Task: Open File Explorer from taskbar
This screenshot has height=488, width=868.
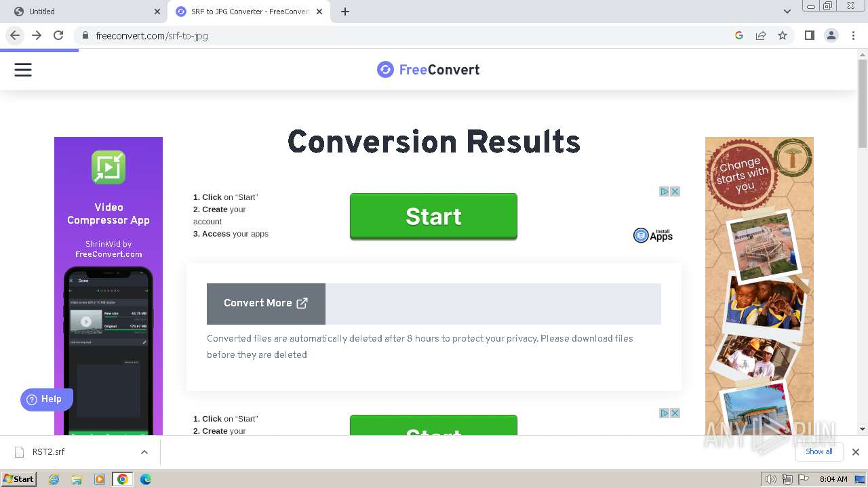Action: 77,479
